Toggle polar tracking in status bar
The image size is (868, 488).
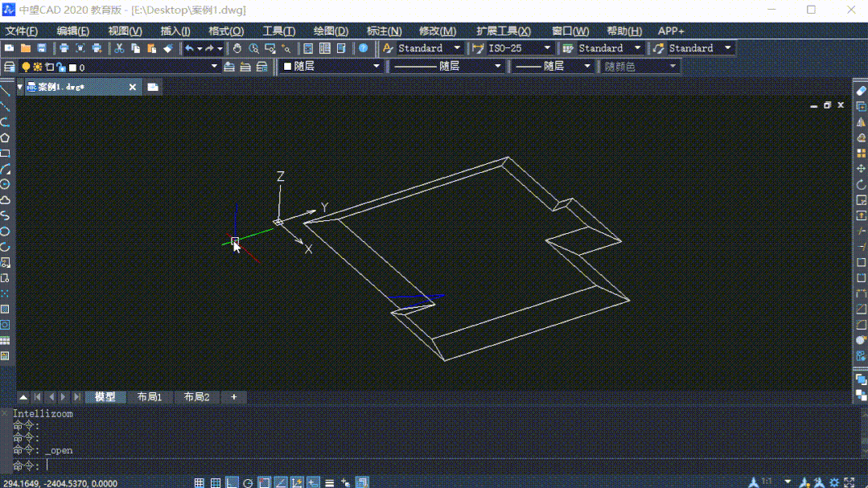[x=248, y=482]
